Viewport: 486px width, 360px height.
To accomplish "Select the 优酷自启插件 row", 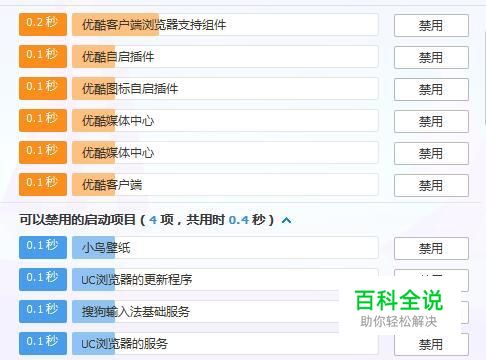I will 225,57.
